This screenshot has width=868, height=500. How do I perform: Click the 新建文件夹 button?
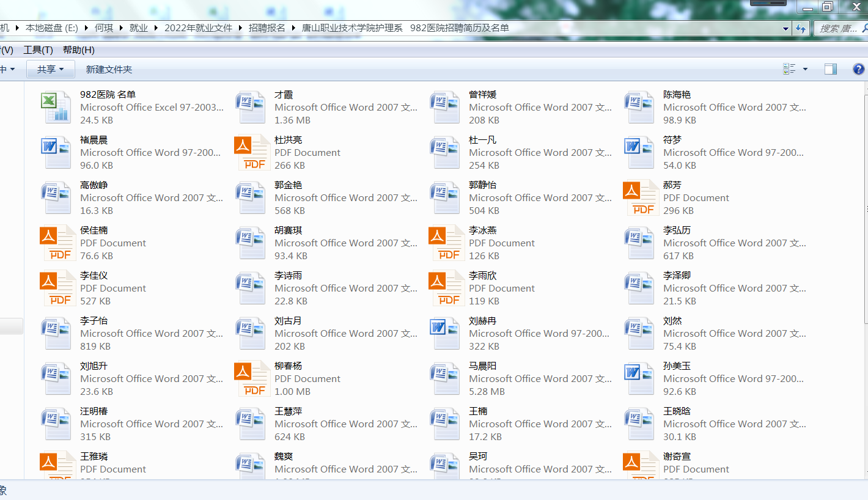[109, 69]
